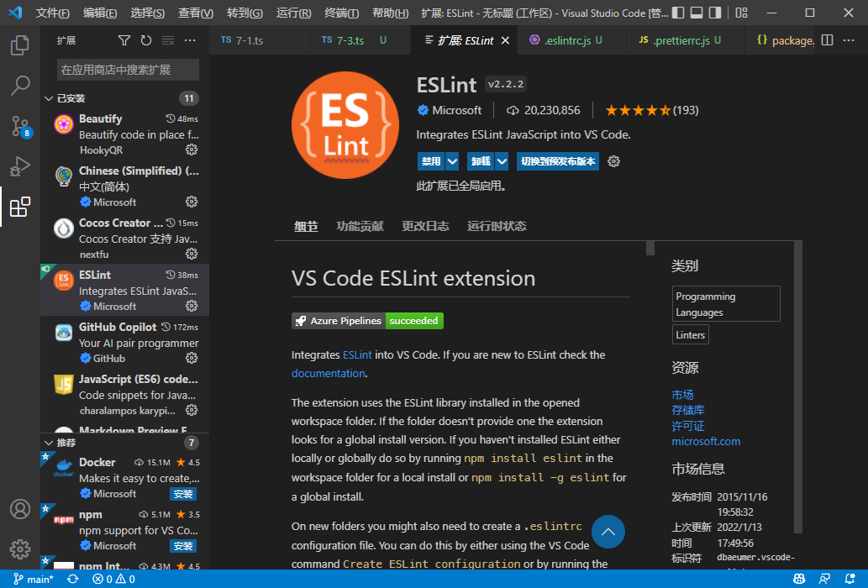Open the 存储库 resource link
This screenshot has height=588, width=868.
pyautogui.click(x=688, y=410)
